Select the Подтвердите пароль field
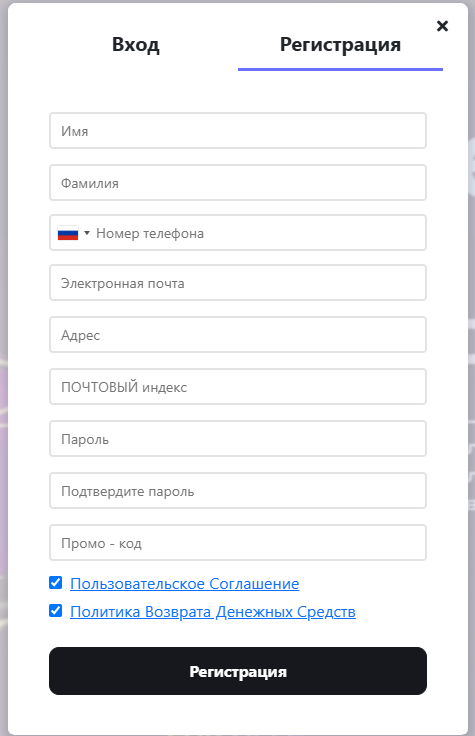The height and width of the screenshot is (736, 475). [x=238, y=491]
